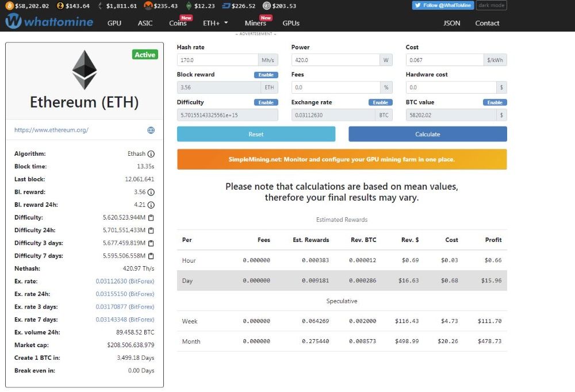This screenshot has width=575, height=392.
Task: Click the Zcash price ticker icon
Action: point(60,6)
